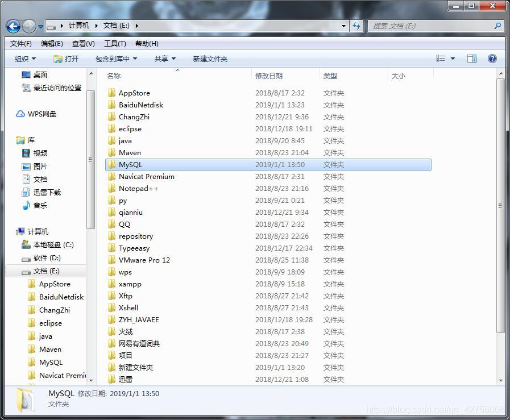This screenshot has width=510, height=420.
Task: Select 文档 (E:) drive in sidebar
Action: point(40,271)
